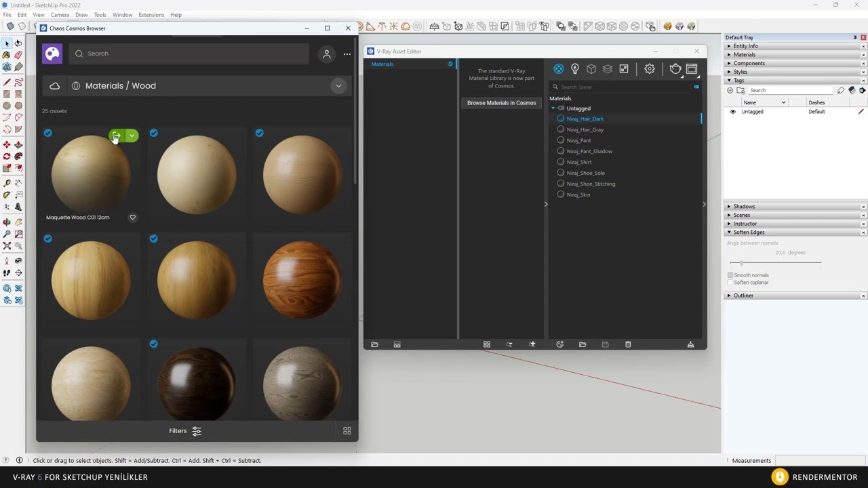Show the V-Ray frame buffer window icon
Screen dimensions: 868x488
coord(692,68)
